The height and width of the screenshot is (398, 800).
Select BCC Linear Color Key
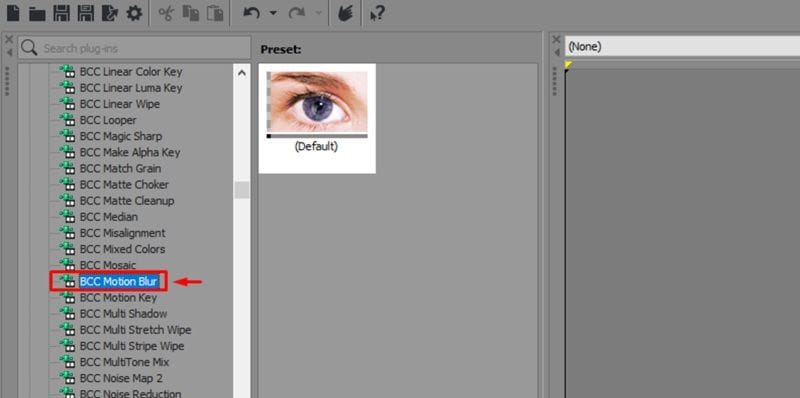coord(131,71)
